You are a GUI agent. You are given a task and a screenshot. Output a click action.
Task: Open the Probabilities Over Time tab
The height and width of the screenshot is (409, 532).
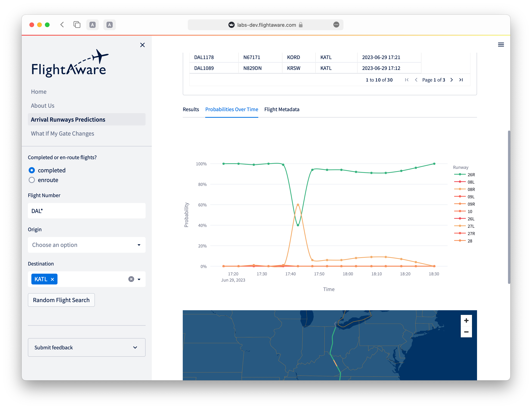coord(231,109)
